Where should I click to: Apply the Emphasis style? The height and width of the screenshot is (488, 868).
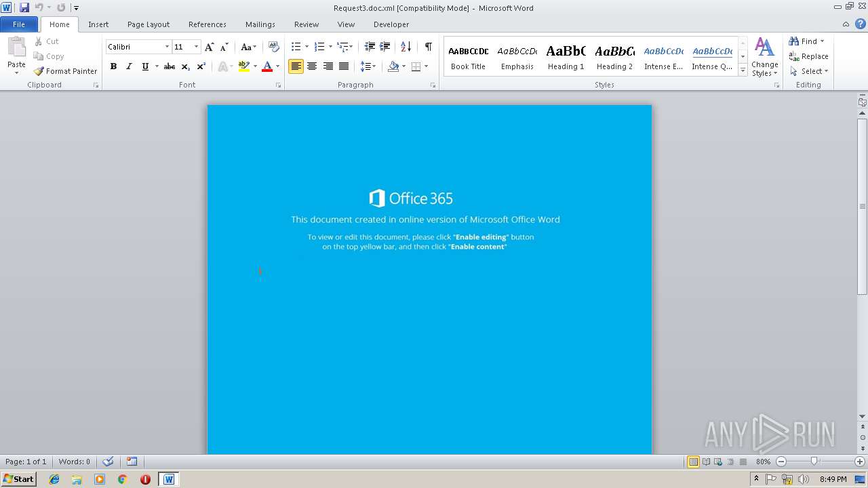coord(517,56)
